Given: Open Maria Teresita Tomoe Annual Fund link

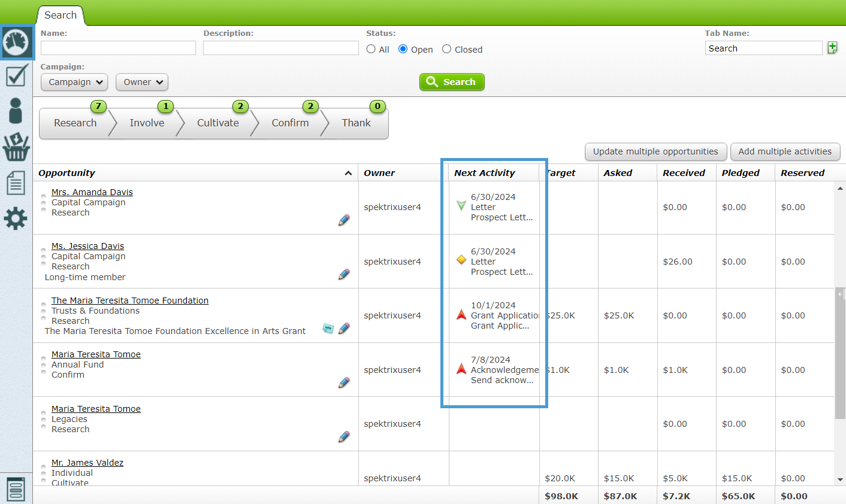Looking at the screenshot, I should [x=96, y=354].
